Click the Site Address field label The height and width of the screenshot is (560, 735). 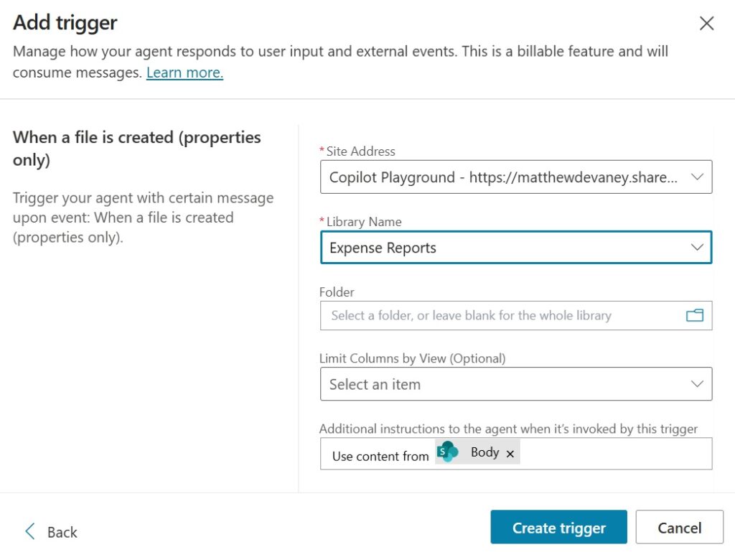pyautogui.click(x=360, y=151)
